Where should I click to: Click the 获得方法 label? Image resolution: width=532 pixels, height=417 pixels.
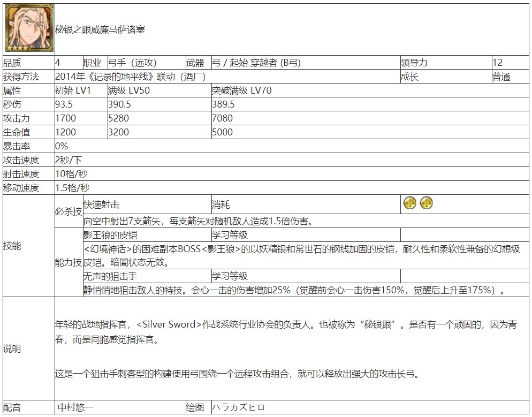tap(21, 77)
